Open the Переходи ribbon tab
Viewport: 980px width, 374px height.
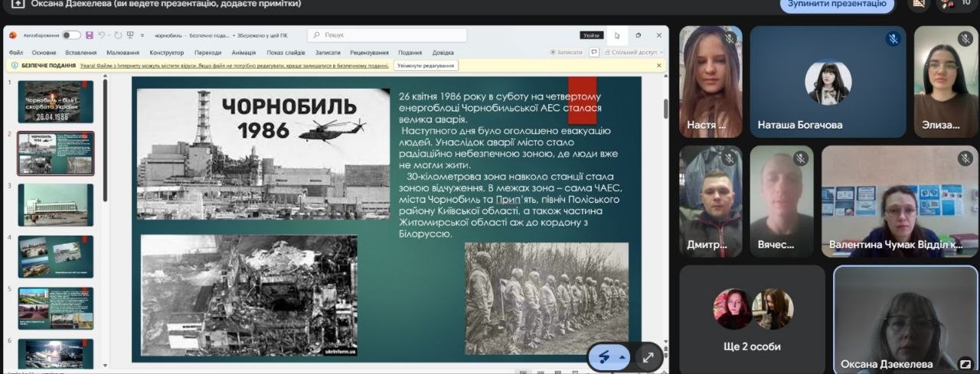click(207, 53)
